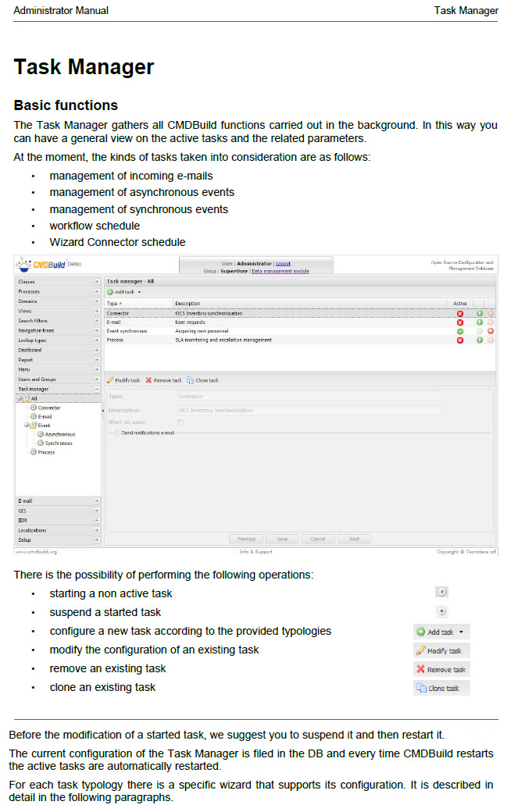Expand the Setup panel in sidebar
Viewport: 511px width, 812px height.
tap(97, 540)
